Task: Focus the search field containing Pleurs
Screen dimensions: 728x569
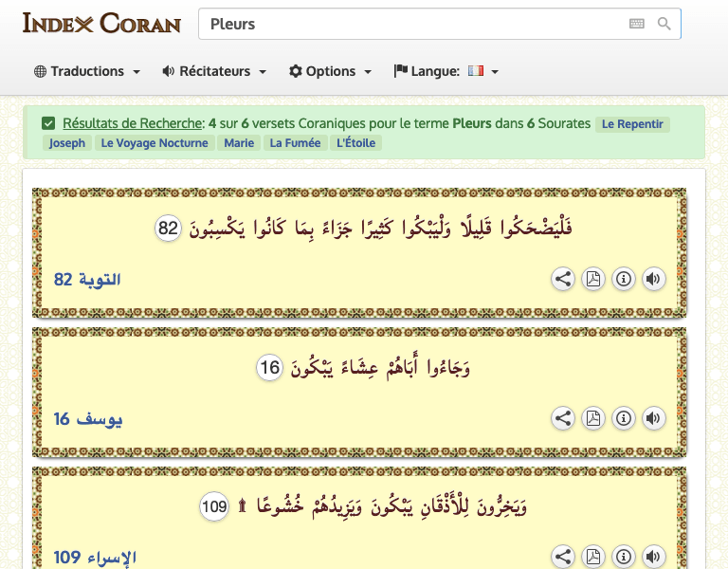Action: [x=408, y=24]
